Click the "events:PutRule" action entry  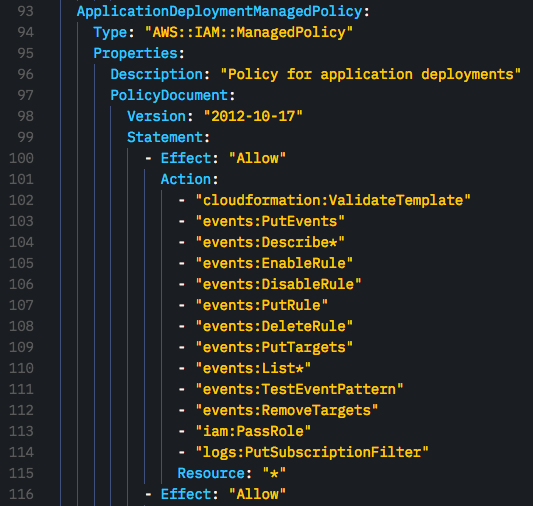261,306
